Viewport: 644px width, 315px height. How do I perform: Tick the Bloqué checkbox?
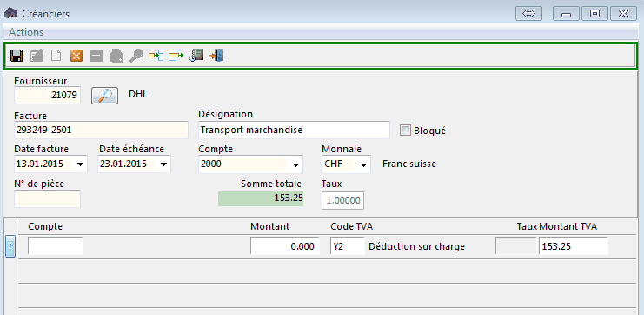[405, 131]
